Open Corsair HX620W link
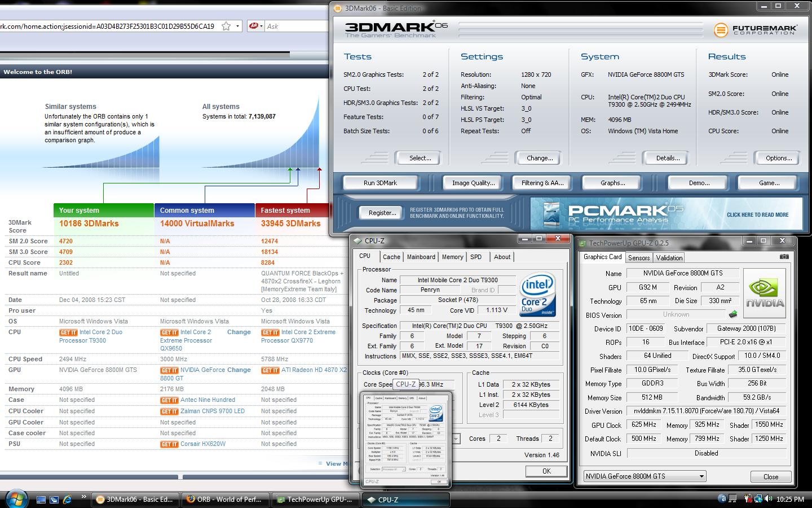The image size is (812, 508). click(203, 444)
